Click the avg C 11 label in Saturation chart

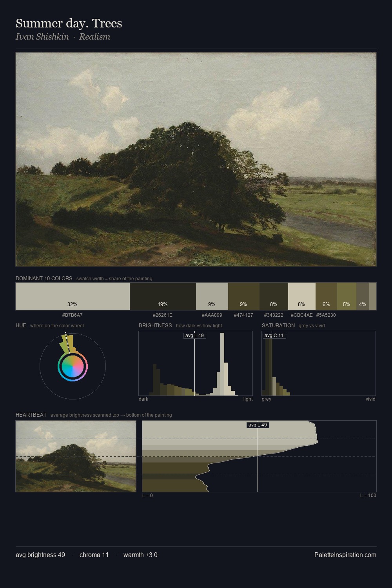click(274, 336)
